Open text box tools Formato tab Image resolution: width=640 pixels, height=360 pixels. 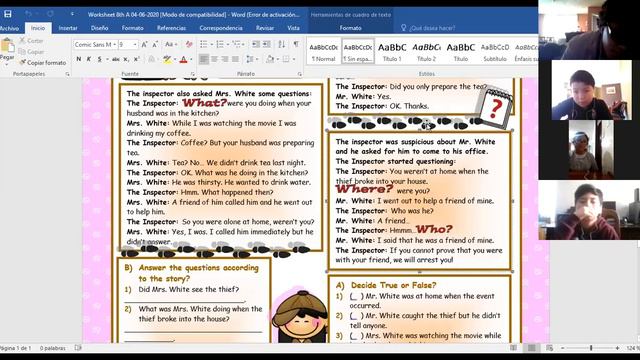351,28
